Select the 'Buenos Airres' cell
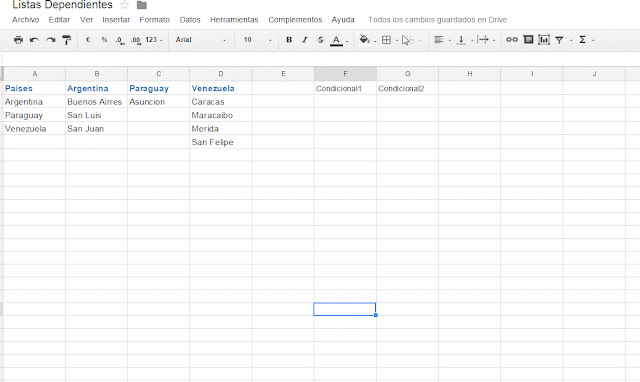640x382 pixels. click(97, 102)
